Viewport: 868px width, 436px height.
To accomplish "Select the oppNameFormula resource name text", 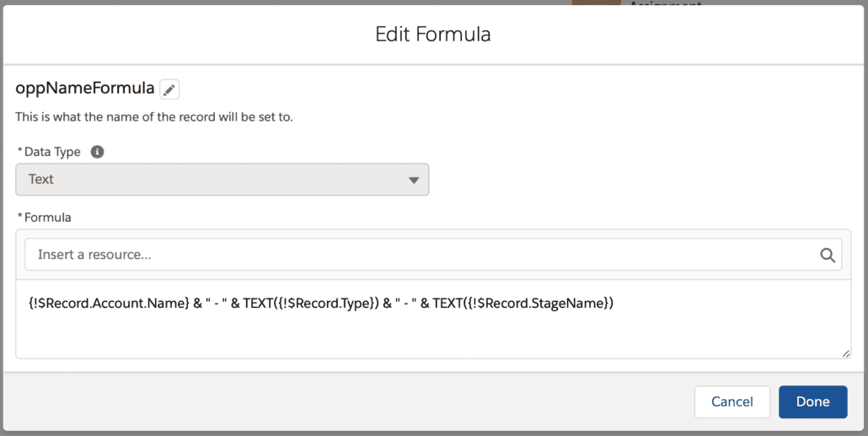I will 85,88.
